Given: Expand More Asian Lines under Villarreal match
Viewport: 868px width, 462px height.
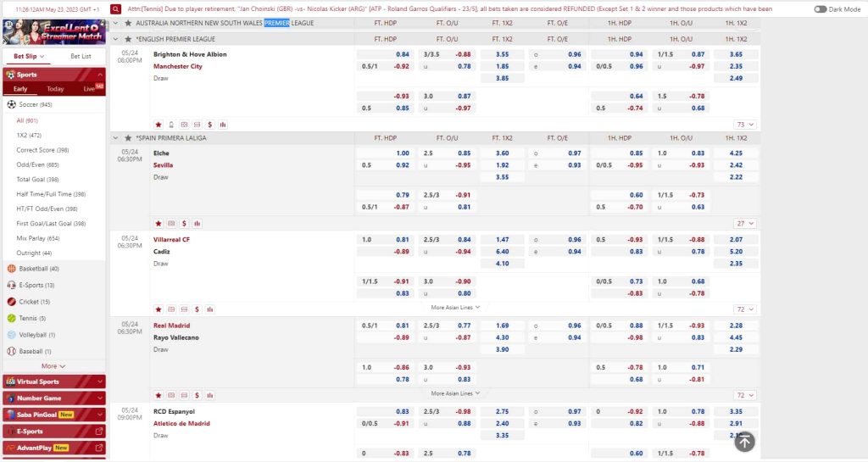Looking at the screenshot, I should 455,307.
